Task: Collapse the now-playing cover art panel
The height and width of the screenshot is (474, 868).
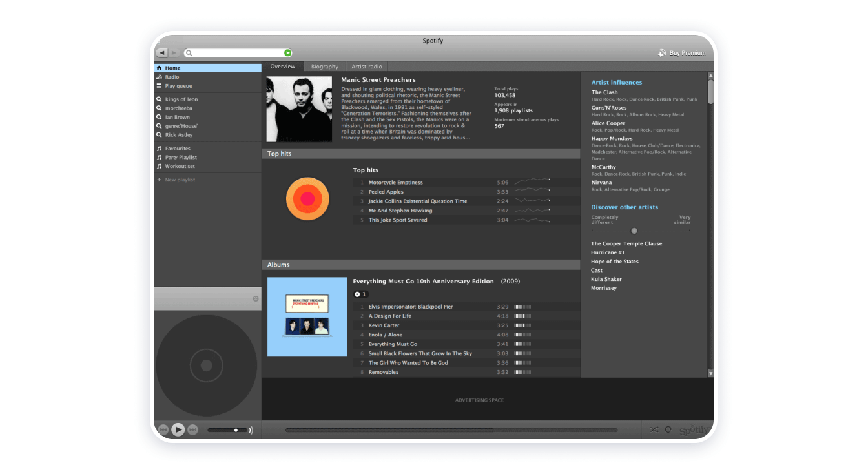Action: tap(256, 298)
